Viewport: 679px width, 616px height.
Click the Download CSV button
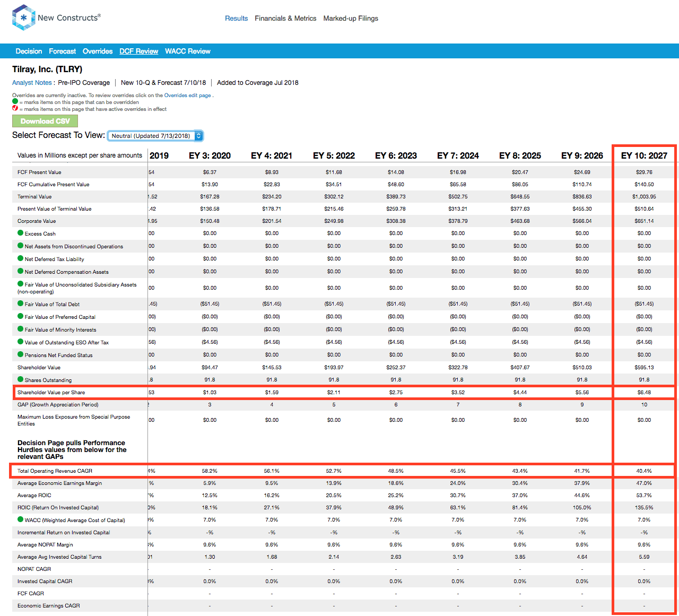(45, 121)
